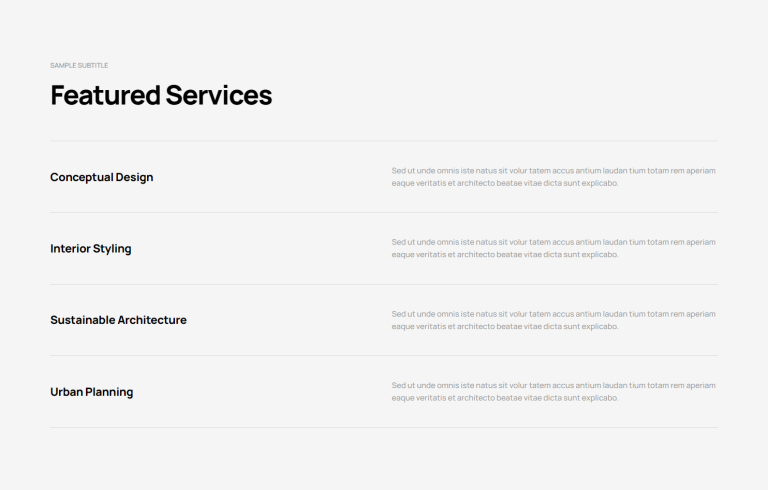Click the bottom divider line below Urban Planning

(384, 427)
